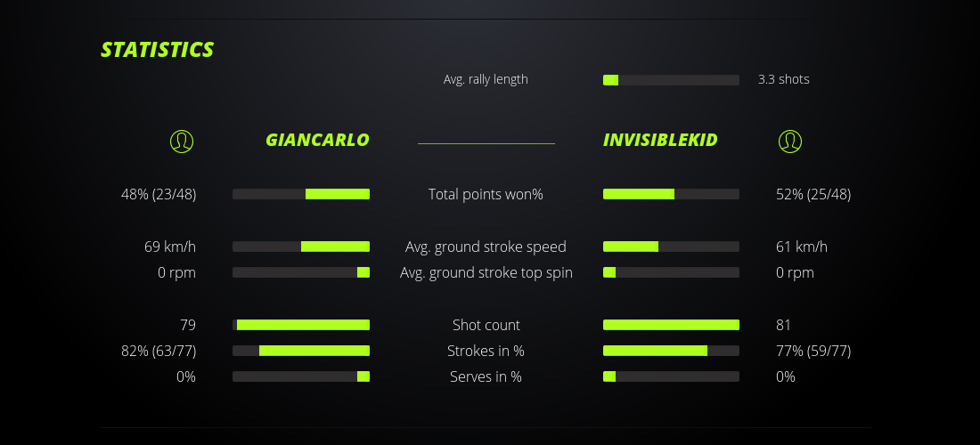The width and height of the screenshot is (980, 445).
Task: Click Invisiblekid's top spin bar
Action: tap(671, 272)
